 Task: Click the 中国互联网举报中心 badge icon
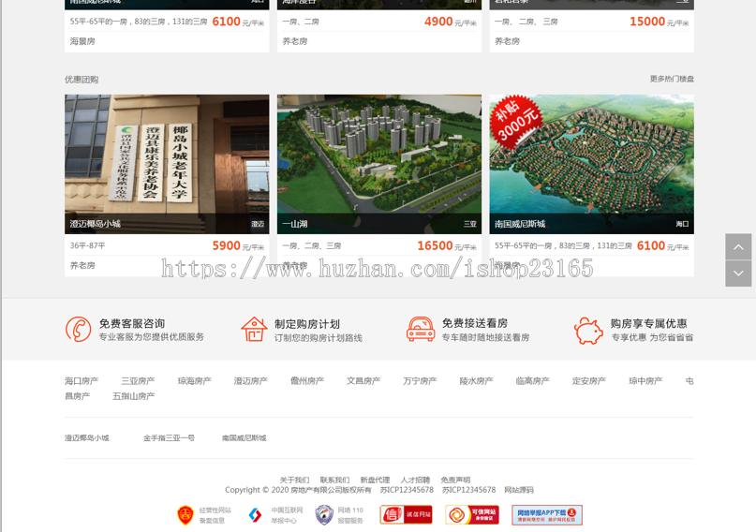pyautogui.click(x=255, y=515)
